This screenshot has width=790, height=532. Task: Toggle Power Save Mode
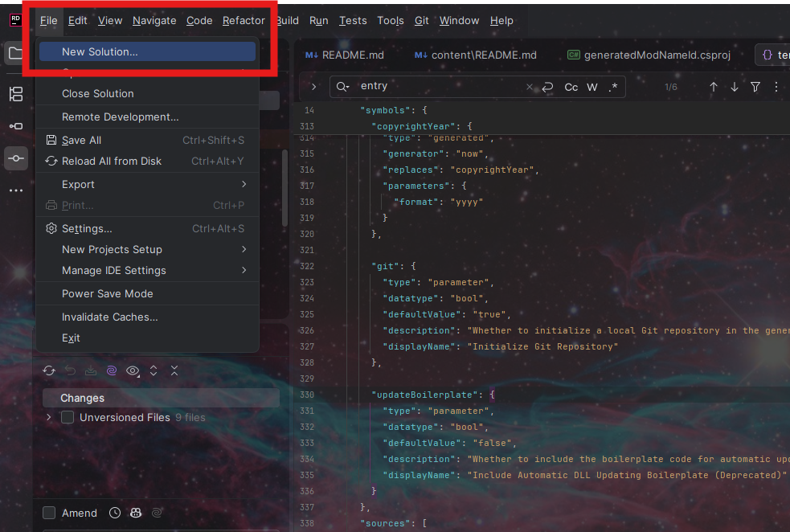pyautogui.click(x=148, y=293)
